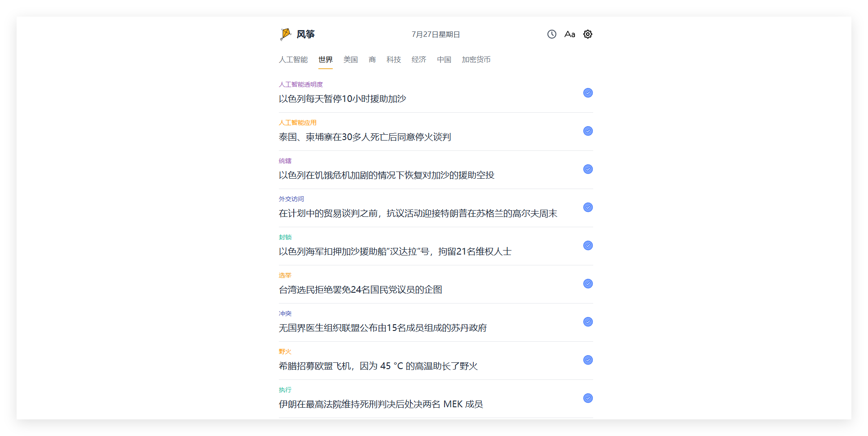Click the 封锁 category label
This screenshot has width=868, height=436.
[285, 237]
